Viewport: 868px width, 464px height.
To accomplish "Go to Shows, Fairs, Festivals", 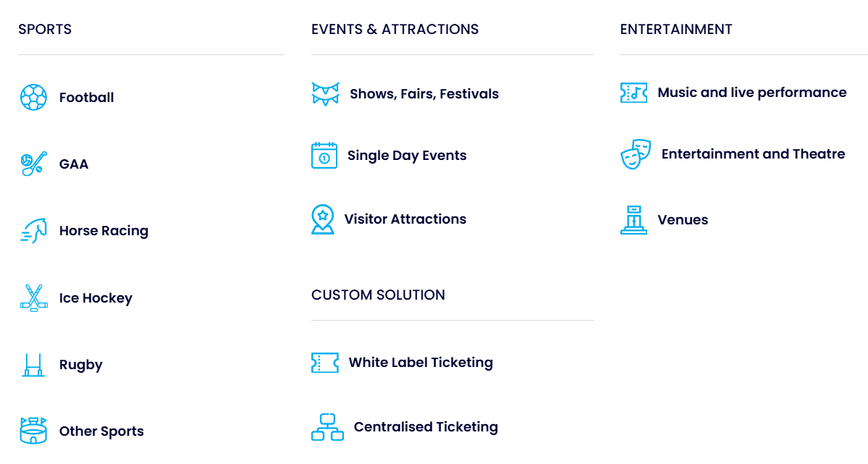I will coord(424,94).
